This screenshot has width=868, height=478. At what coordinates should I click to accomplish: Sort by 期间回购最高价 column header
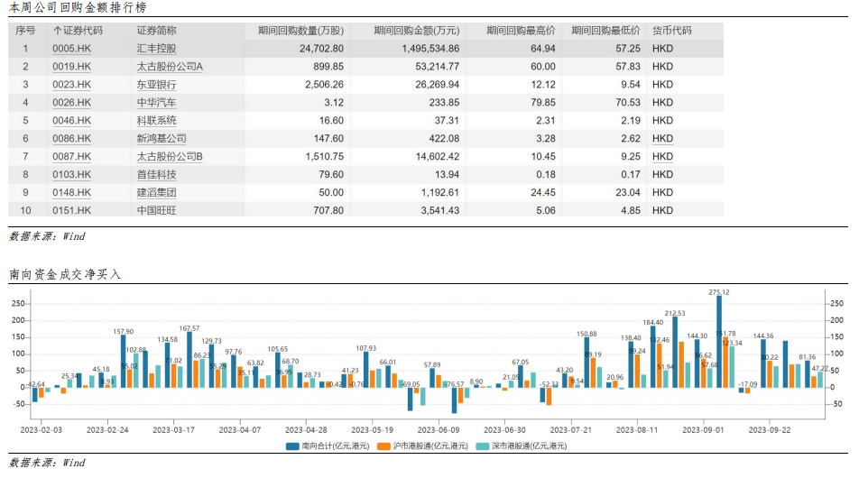point(521,31)
